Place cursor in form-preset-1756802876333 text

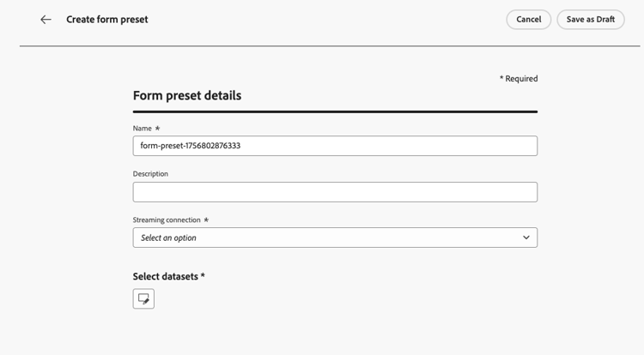[190, 146]
